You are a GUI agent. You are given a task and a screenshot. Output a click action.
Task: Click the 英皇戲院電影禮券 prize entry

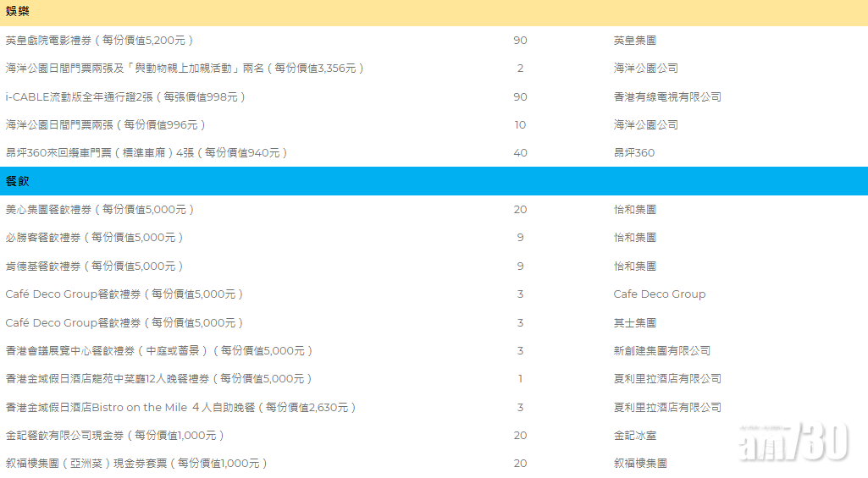(99, 40)
